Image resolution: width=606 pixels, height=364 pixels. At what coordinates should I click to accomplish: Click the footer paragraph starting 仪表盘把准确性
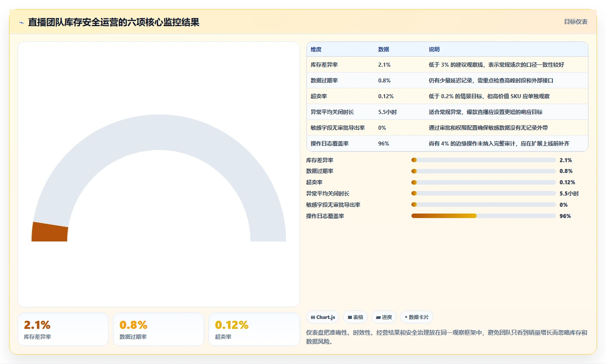(447, 337)
